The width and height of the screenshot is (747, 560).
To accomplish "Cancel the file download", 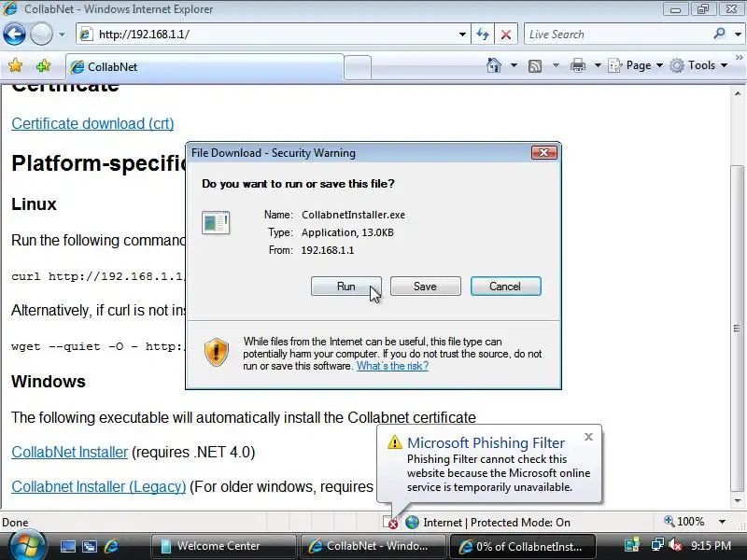I will tap(505, 287).
